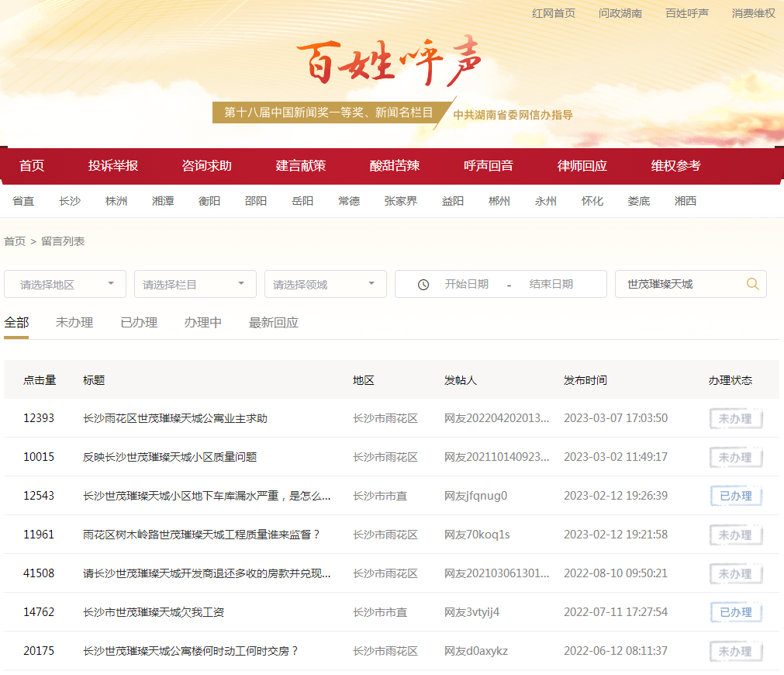This screenshot has height=675, width=784.
Task: Go to 律师回应 in the navigation bar
Action: click(582, 165)
